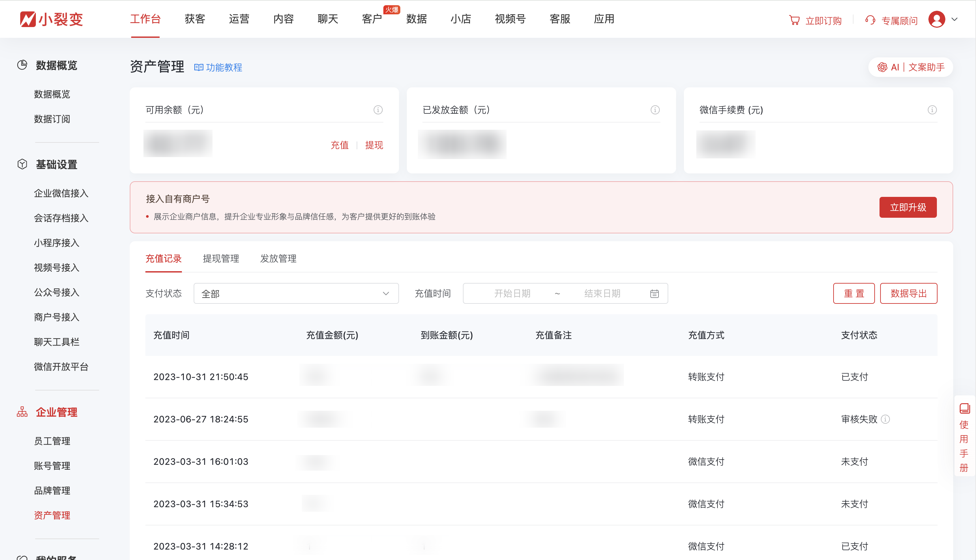Open the 客服 top menu
Screen dimensions: 976x560
tap(560, 19)
